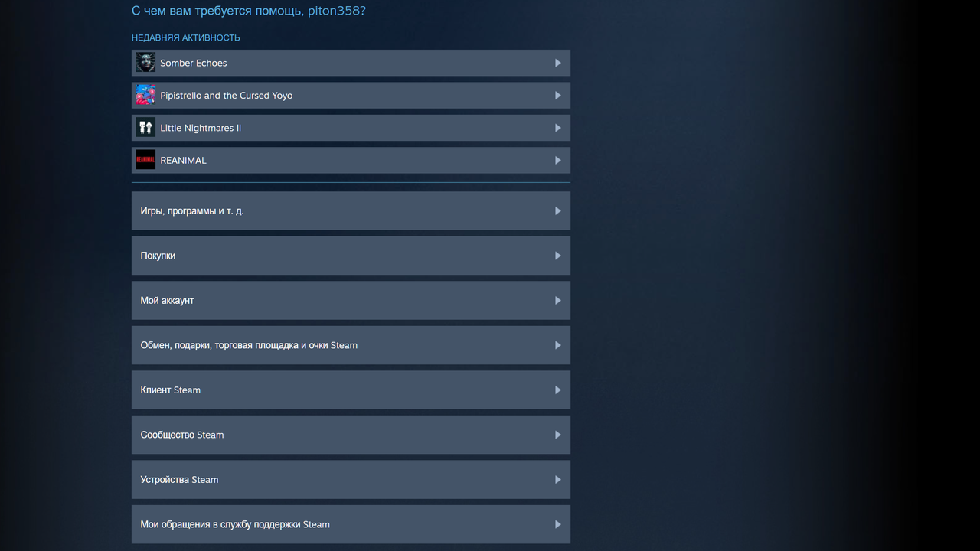Open the 'Pipistrello and the Cursed Yoyo' title
980x551 pixels.
click(x=227, y=96)
